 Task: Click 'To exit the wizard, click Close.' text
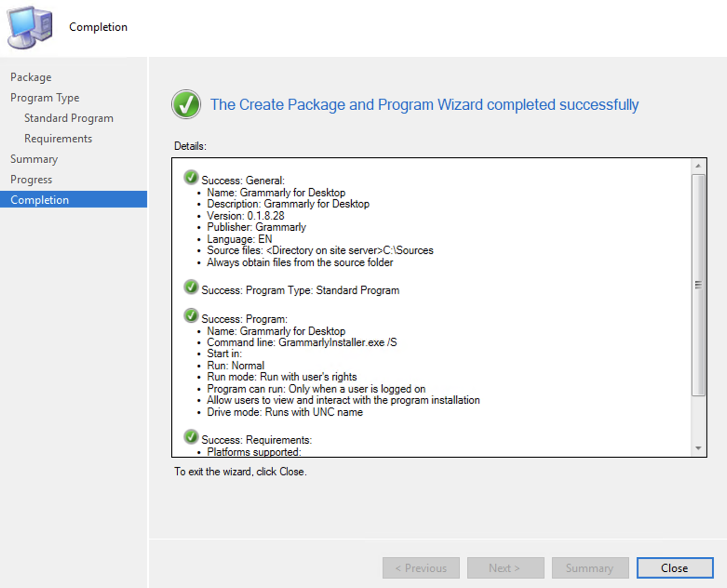point(241,472)
